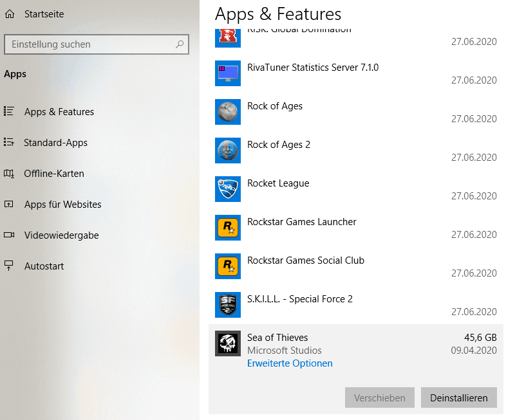Go to Startseite

[44, 14]
